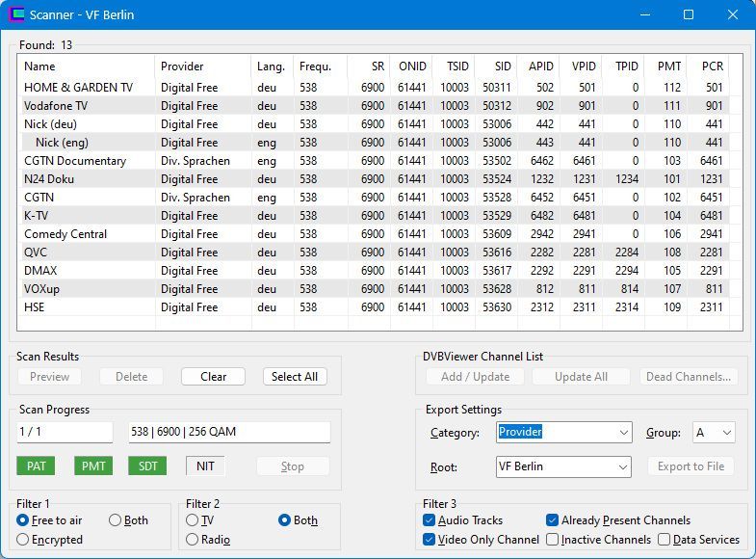Image resolution: width=756 pixels, height=559 pixels.
Task: Click SID value 53528 in CGTN row
Action: [x=497, y=198]
